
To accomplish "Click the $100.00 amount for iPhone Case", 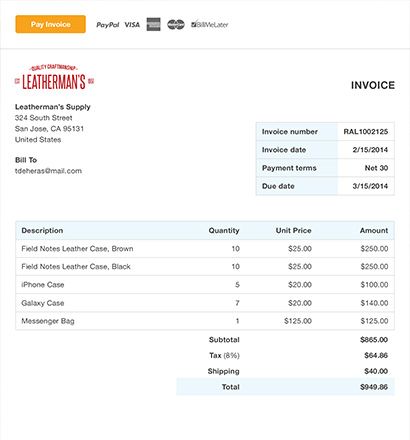I will pyautogui.click(x=374, y=285).
